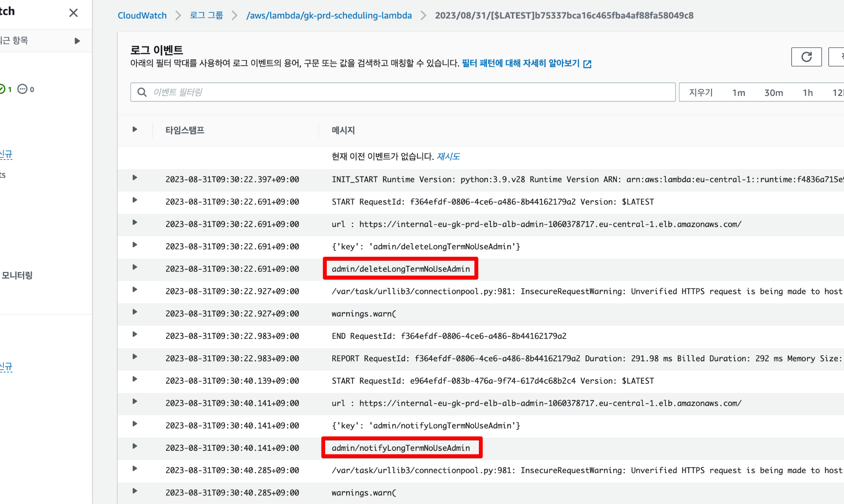Open the gk-prd-scheduling-lambda log group breadcrumb
Screen dimensions: 844x504
click(x=329, y=16)
